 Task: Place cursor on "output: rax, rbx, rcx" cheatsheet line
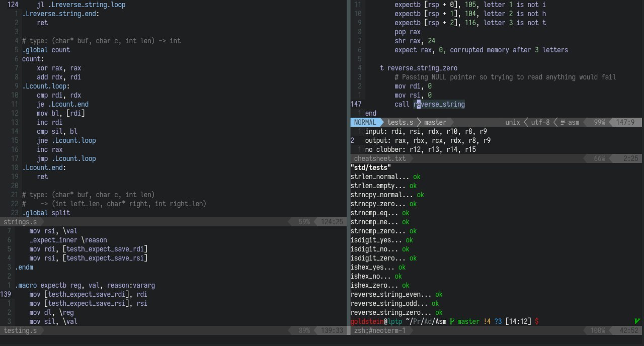428,140
